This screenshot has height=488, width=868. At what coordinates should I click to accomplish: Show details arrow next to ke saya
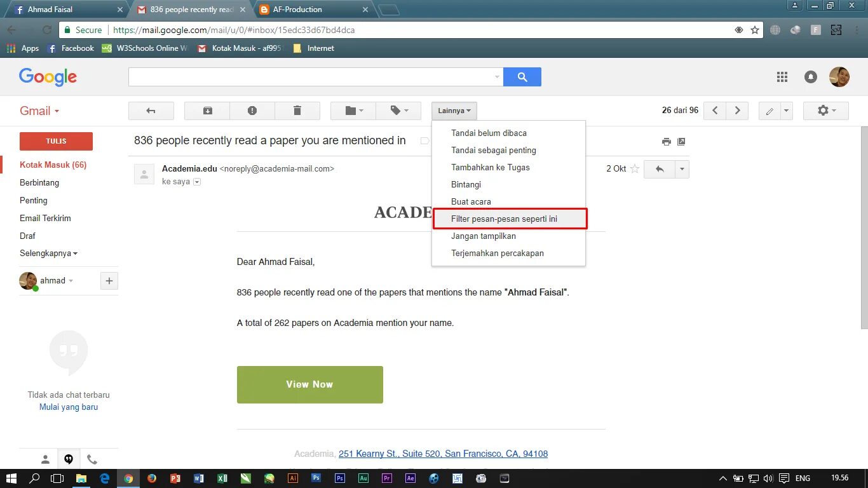point(197,182)
